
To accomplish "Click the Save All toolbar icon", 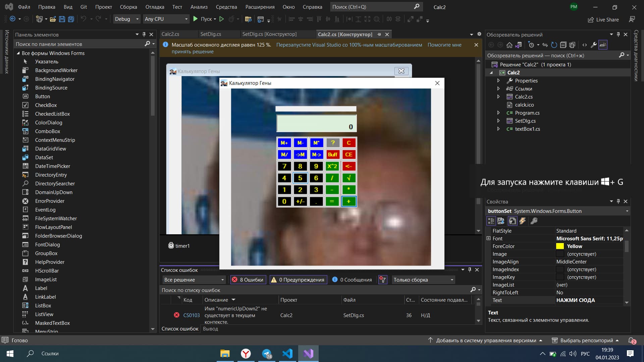I will pos(71,19).
